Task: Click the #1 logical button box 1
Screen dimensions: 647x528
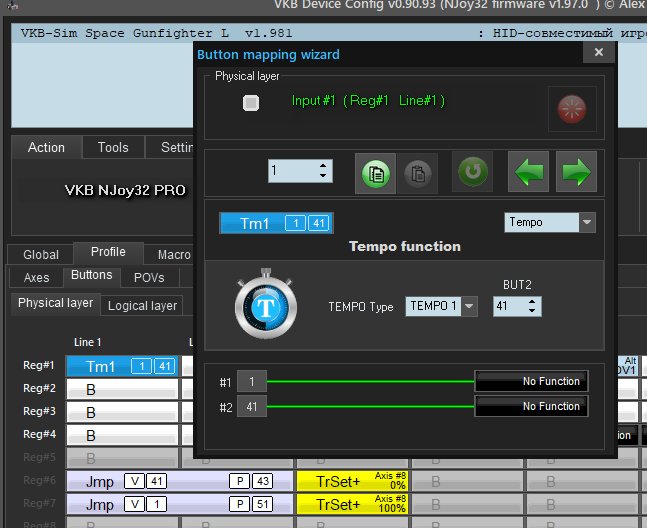Action: pos(252,382)
